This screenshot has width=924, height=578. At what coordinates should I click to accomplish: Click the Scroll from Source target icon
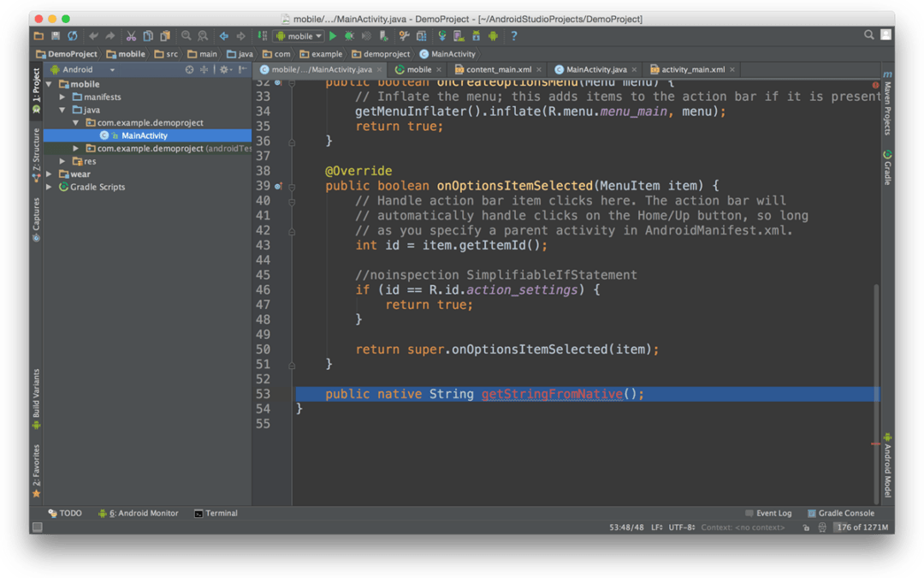pyautogui.click(x=189, y=69)
